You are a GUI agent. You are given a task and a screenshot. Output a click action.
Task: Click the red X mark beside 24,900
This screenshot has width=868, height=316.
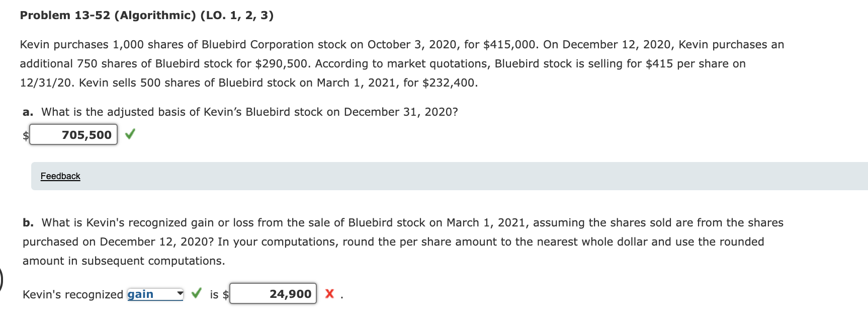pos(329,293)
